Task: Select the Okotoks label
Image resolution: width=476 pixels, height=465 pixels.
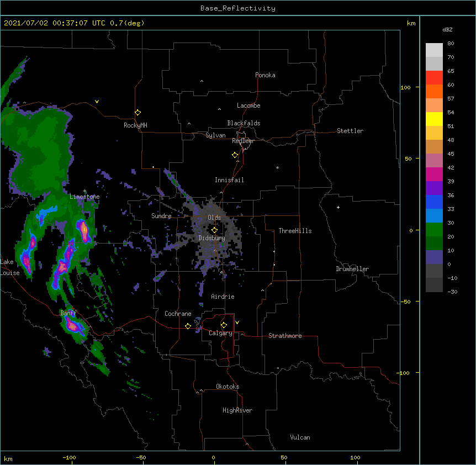Action: pyautogui.click(x=228, y=387)
